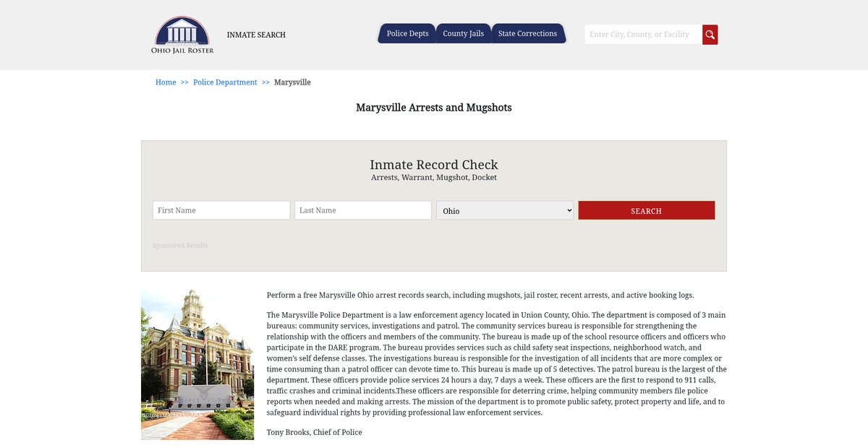
Task: Switch to the Police Depts tab
Action: coord(407,34)
